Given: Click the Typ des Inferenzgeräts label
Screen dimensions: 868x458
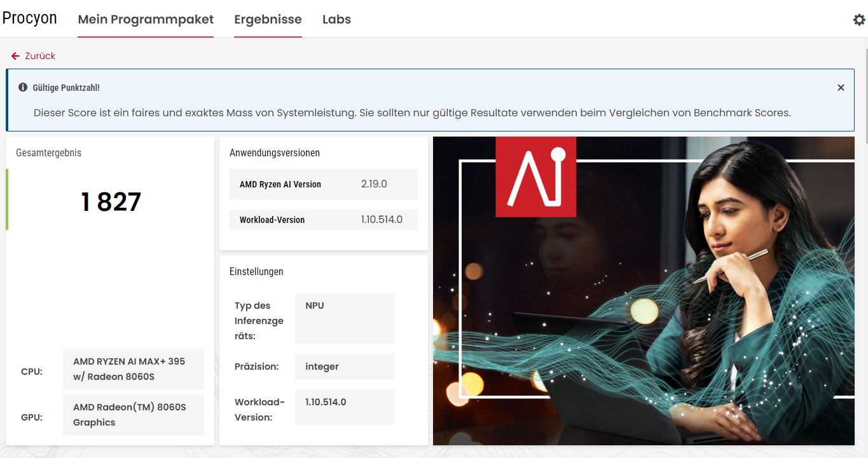Looking at the screenshot, I should [x=259, y=321].
